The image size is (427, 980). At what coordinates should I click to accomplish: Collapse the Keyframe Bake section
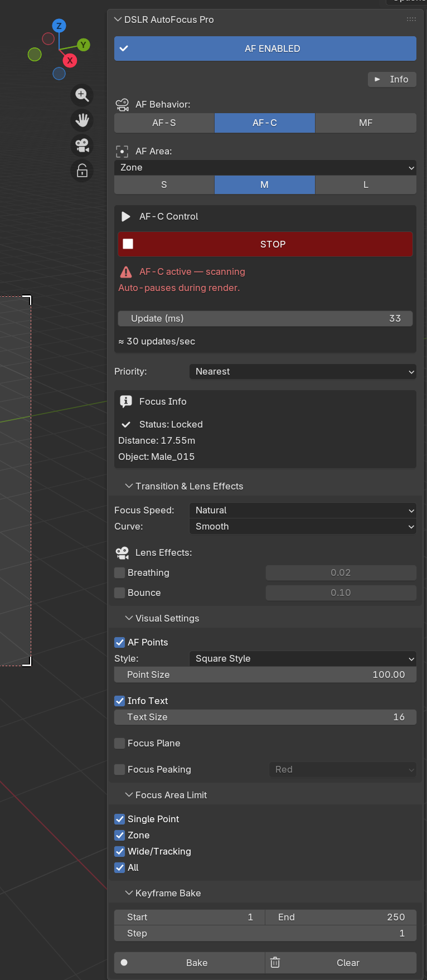(x=129, y=893)
